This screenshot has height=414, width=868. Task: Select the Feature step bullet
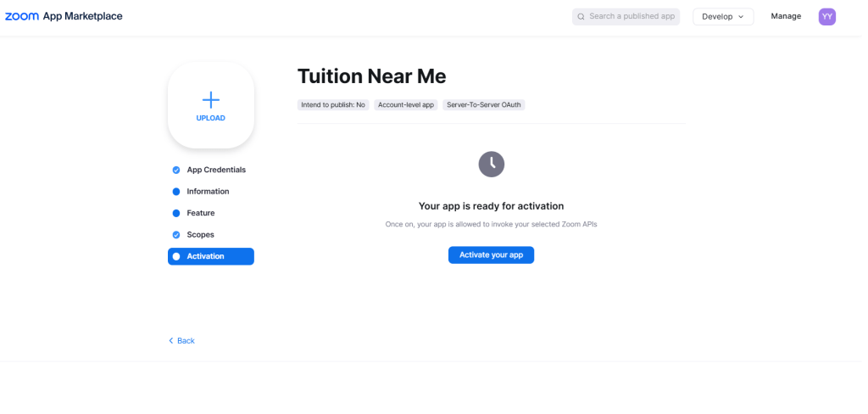[x=176, y=213]
